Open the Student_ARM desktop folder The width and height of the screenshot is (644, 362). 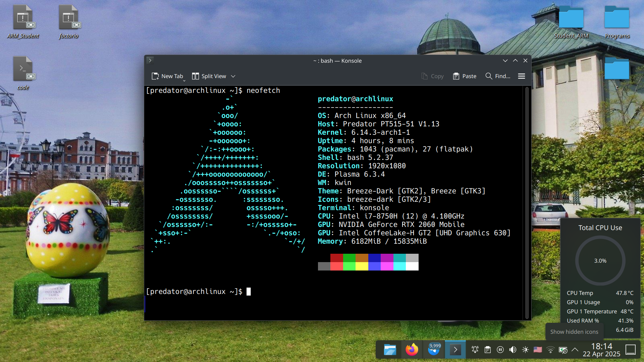(571, 22)
